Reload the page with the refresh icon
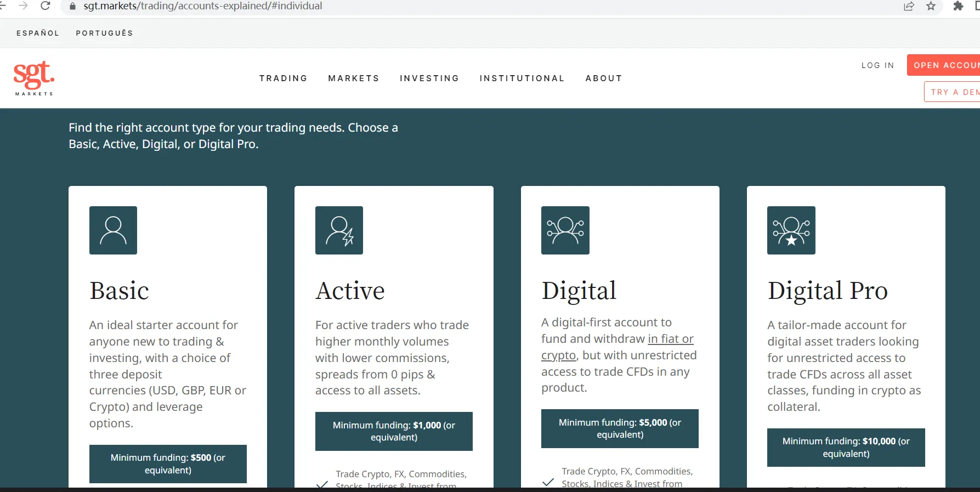Image resolution: width=980 pixels, height=492 pixels. tap(46, 6)
